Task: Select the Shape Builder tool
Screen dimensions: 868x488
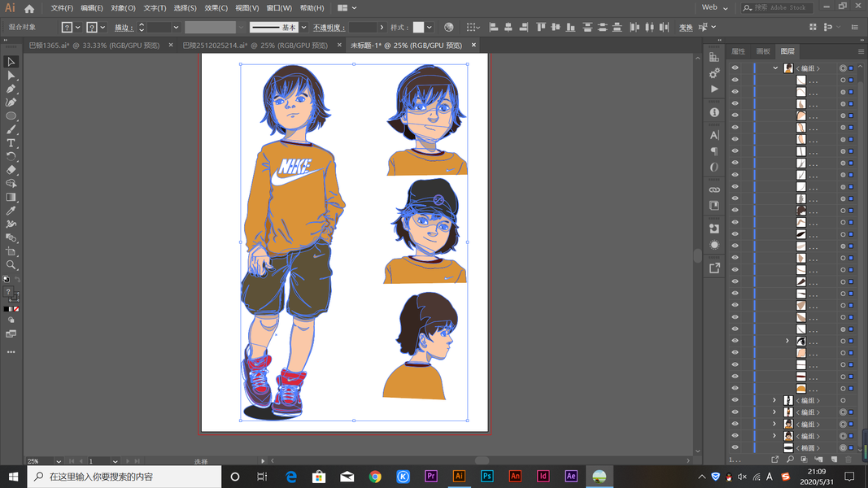Action: pyautogui.click(x=11, y=183)
